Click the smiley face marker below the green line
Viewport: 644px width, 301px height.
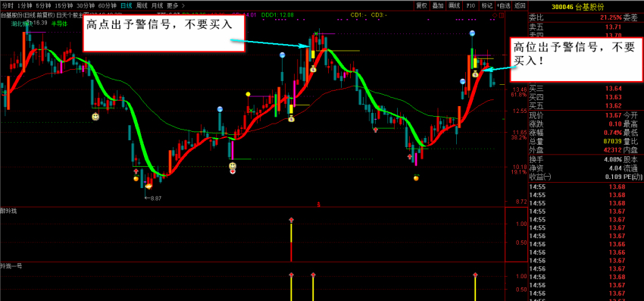coord(95,118)
